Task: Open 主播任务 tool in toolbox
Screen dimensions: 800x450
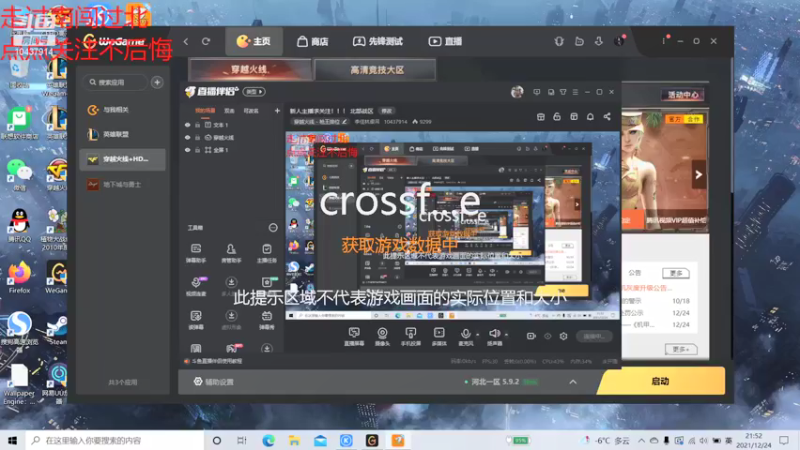Action: [266, 253]
